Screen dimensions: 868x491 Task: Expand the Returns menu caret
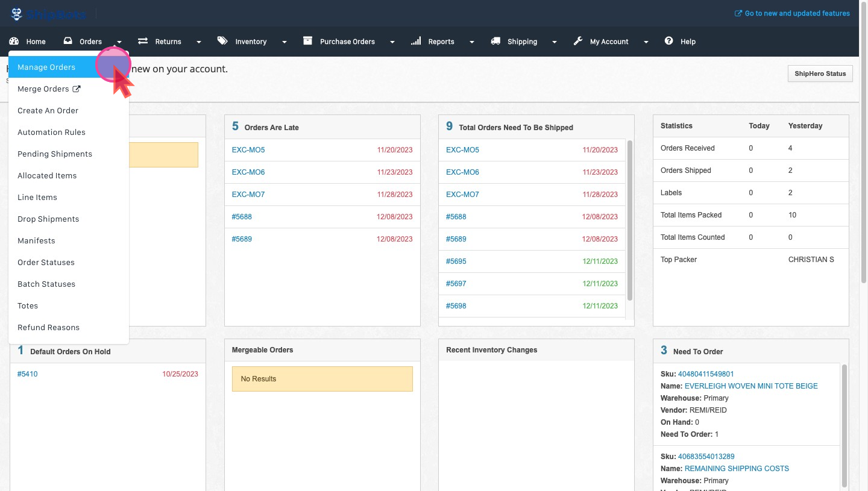(199, 42)
